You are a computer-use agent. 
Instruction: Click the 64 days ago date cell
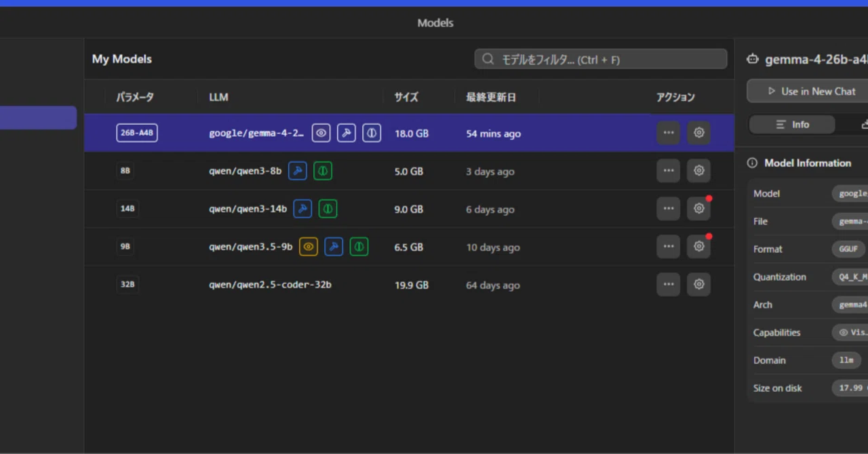pyautogui.click(x=493, y=285)
